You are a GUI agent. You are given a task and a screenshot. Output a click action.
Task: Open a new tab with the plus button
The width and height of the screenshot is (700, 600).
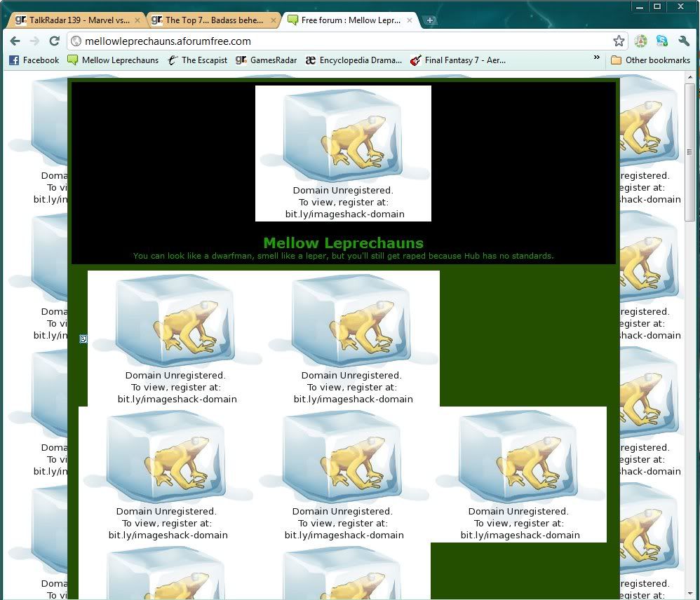(429, 20)
